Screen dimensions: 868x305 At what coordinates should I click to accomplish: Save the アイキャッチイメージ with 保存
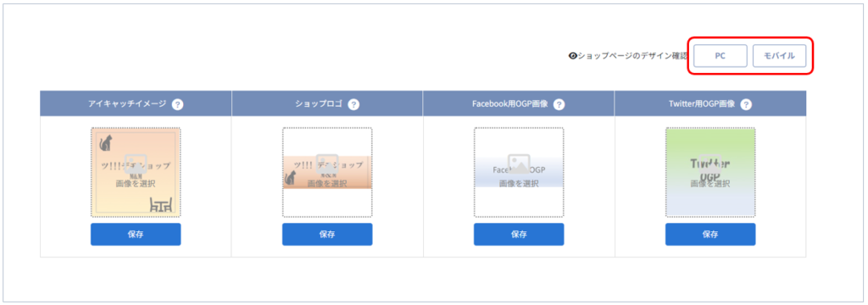point(136,234)
